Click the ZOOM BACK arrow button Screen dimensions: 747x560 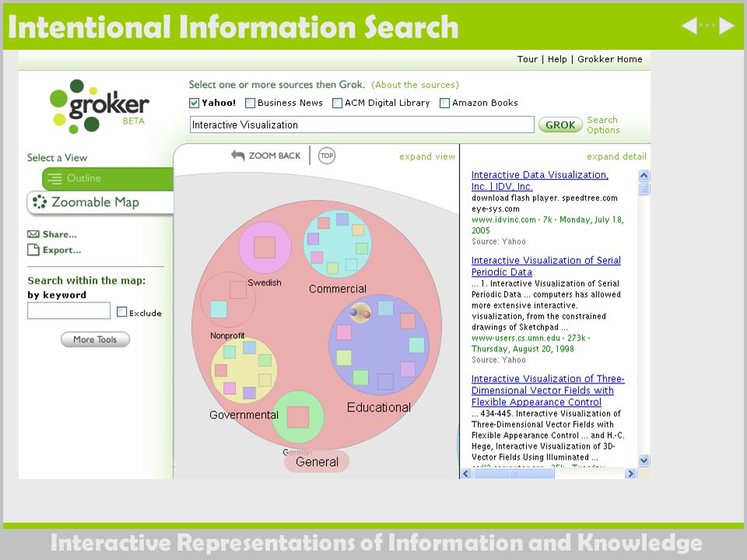click(x=266, y=156)
